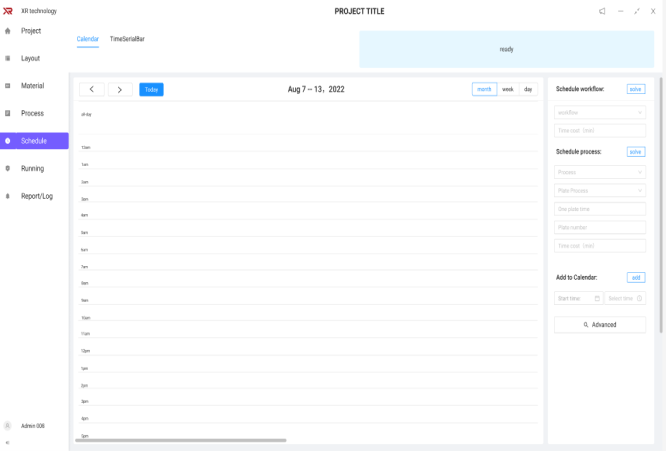
Task: Click the Today button
Action: coord(151,89)
